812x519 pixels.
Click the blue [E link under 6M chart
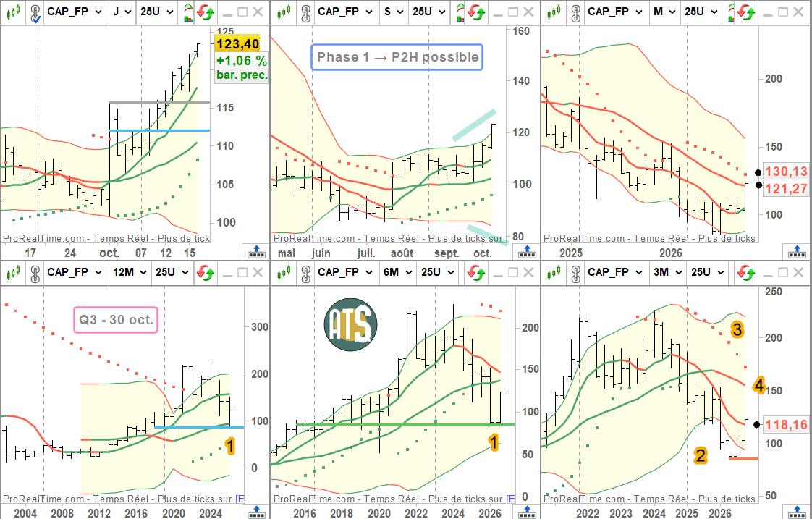(x=510, y=499)
